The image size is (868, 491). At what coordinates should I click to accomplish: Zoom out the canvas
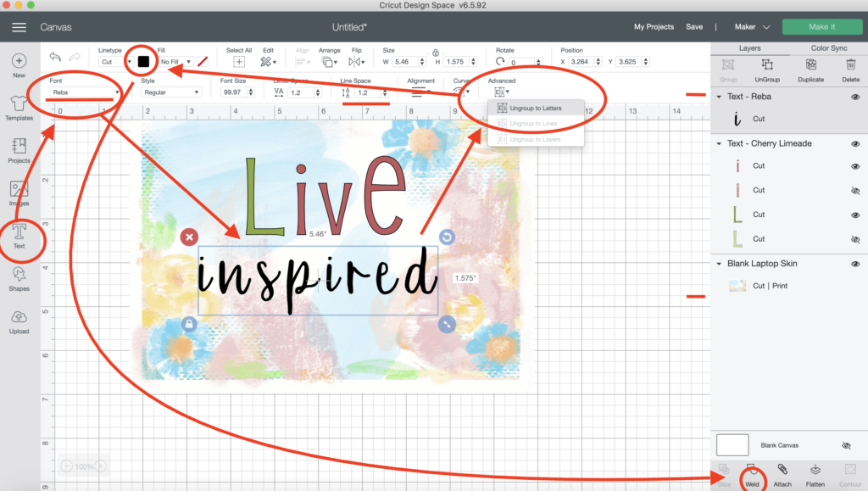tap(66, 466)
